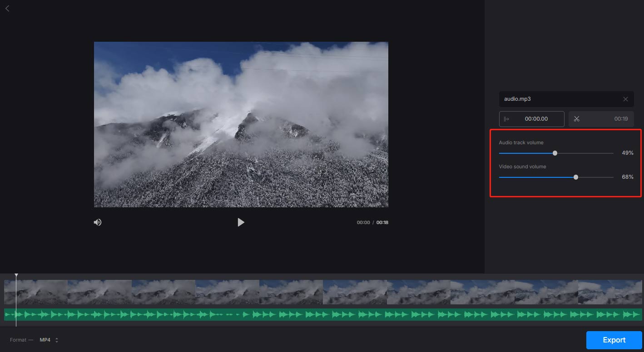Click the Video sound volume label

pyautogui.click(x=523, y=166)
